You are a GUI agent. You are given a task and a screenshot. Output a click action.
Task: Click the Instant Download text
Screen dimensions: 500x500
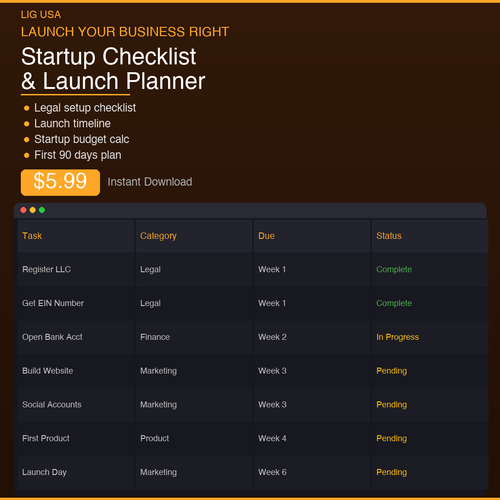[150, 182]
